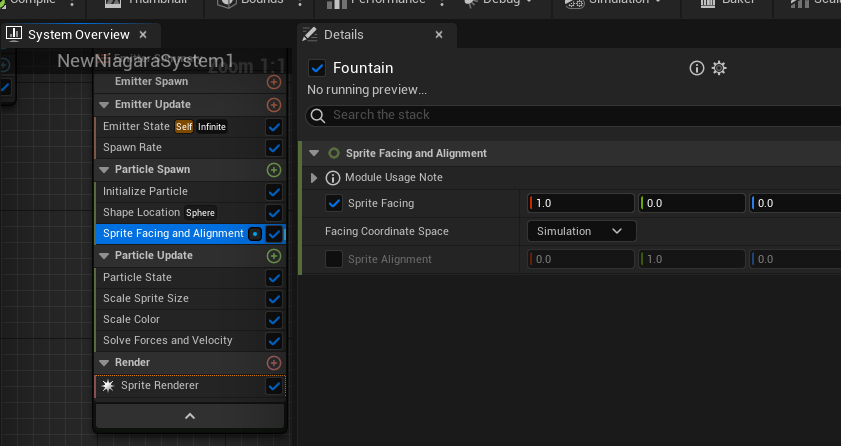
Task: Disable the Particle State module
Action: pos(274,278)
